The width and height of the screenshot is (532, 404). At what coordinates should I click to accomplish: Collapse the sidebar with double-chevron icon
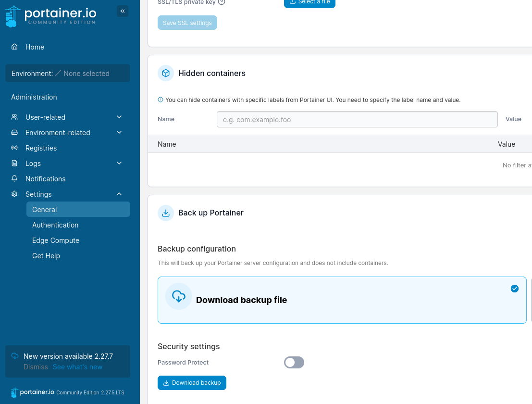(123, 11)
